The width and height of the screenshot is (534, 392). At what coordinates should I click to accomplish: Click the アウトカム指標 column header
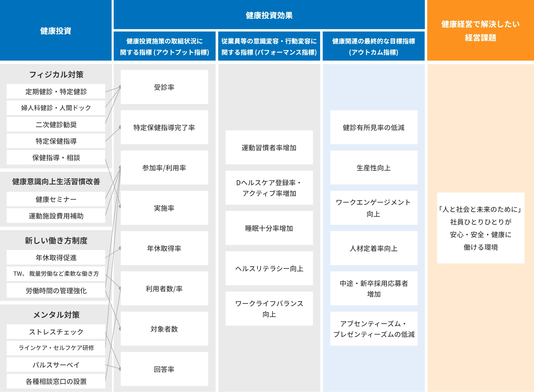point(374,46)
